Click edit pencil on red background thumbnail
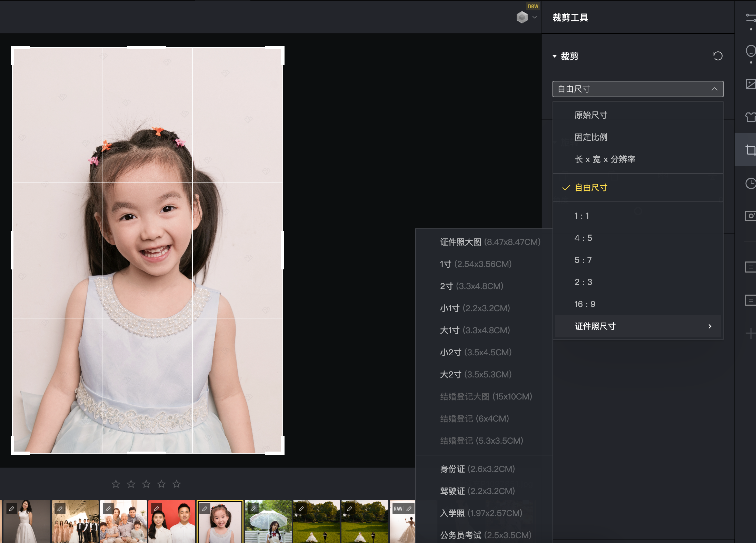Viewport: 756px width, 543px height. pyautogui.click(x=156, y=509)
